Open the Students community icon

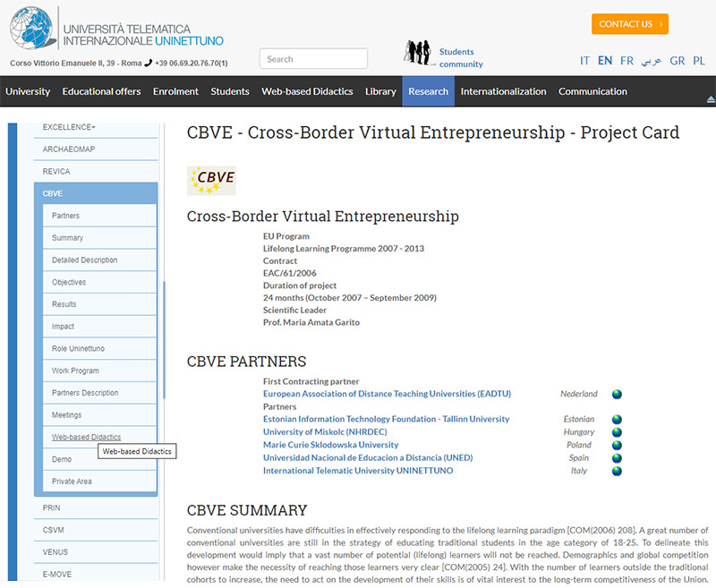(416, 54)
